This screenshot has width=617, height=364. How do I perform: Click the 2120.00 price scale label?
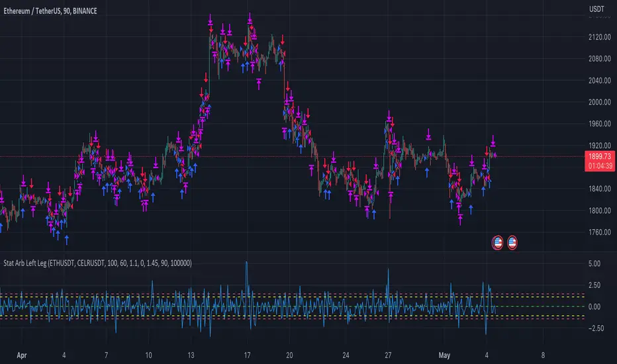pos(600,37)
